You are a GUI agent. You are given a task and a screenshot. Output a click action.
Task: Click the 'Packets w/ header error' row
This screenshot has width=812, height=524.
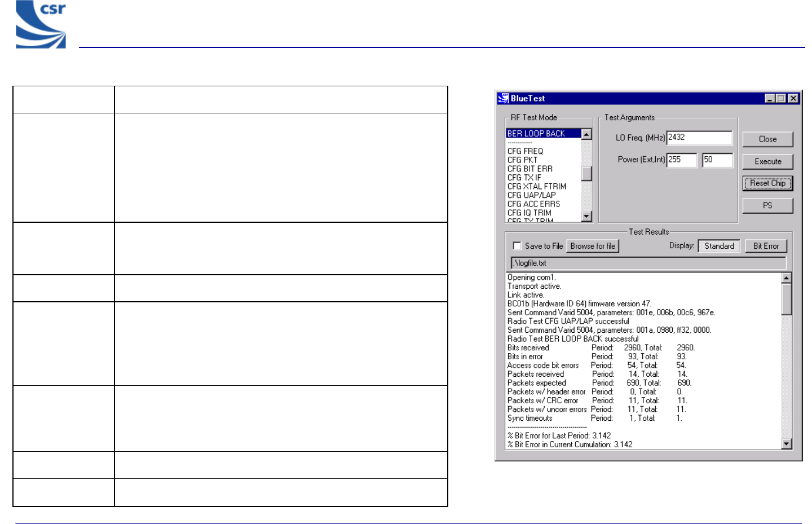[595, 392]
